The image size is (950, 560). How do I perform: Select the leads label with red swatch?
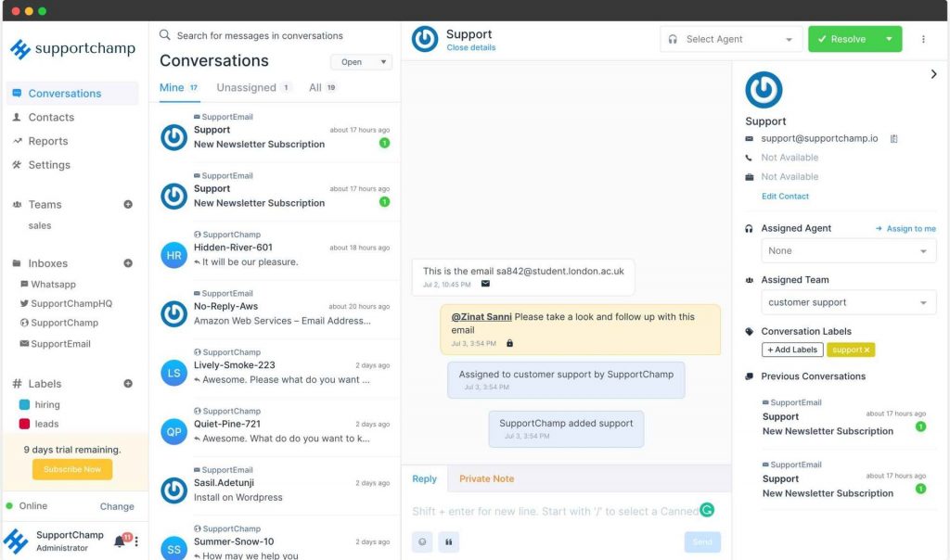click(39, 424)
